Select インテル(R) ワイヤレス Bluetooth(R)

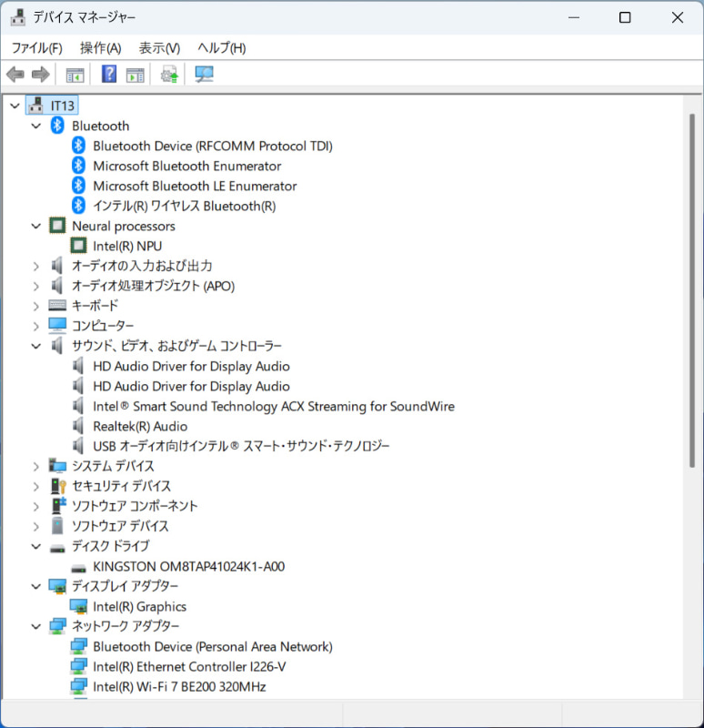(x=185, y=206)
